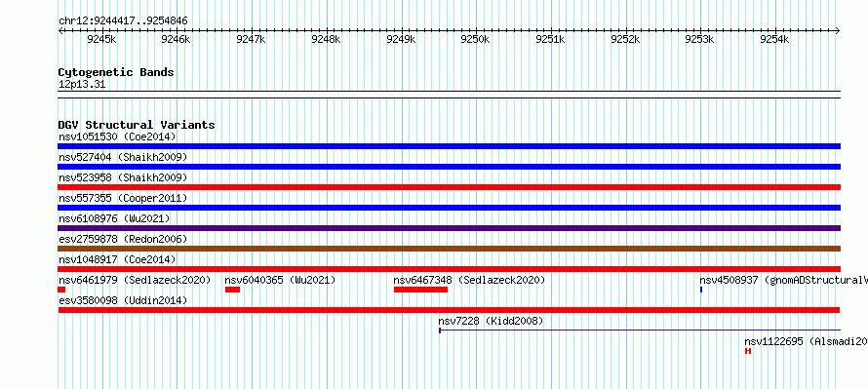Click the esv3580098 (Uddin2014) label
The image size is (868, 389).
tap(123, 300)
